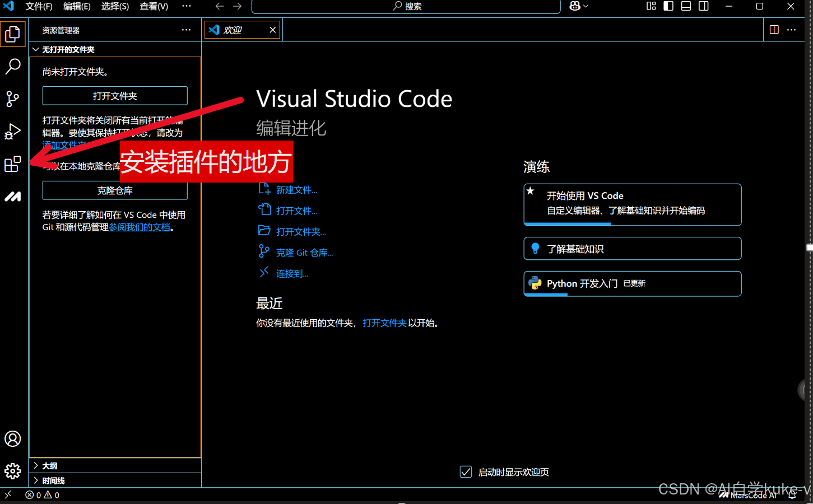This screenshot has height=504, width=813.
Task: Open the 参阅我们的文档 link
Action: point(140,227)
